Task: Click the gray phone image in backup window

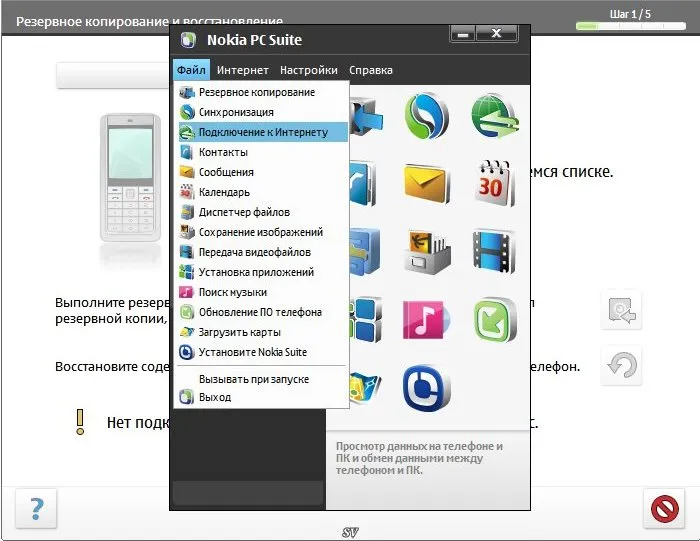Action: (x=130, y=177)
